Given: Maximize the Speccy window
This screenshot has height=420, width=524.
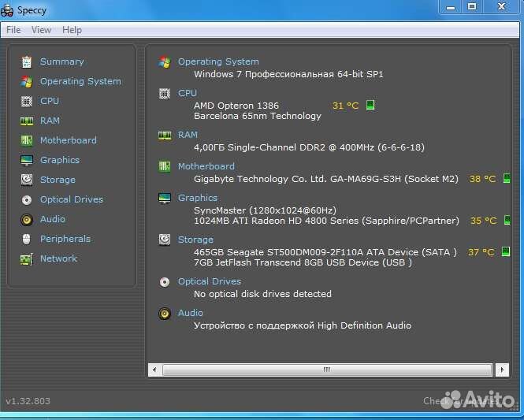Looking at the screenshot, I should point(472,7).
